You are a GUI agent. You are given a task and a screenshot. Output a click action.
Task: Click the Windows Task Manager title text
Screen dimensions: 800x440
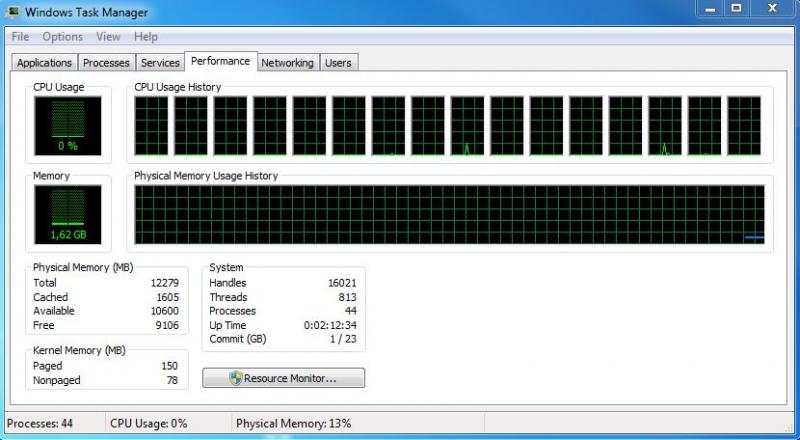86,12
